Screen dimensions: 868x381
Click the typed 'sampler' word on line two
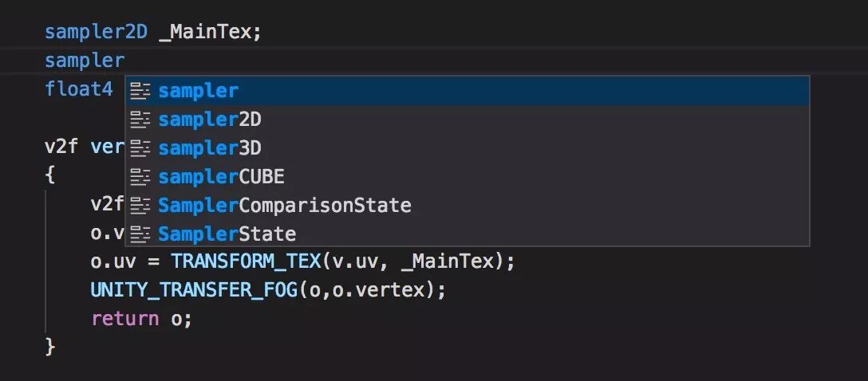(85, 61)
